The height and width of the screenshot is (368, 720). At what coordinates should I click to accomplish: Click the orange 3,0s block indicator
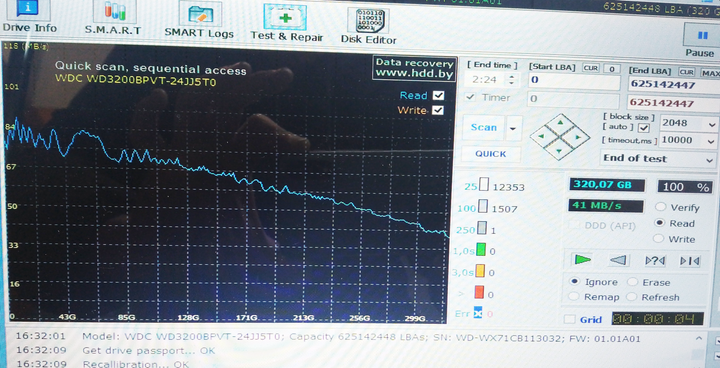[480, 271]
